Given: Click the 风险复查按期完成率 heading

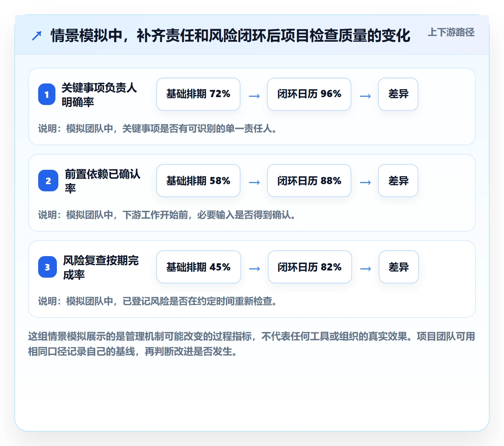Looking at the screenshot, I should tap(101, 267).
